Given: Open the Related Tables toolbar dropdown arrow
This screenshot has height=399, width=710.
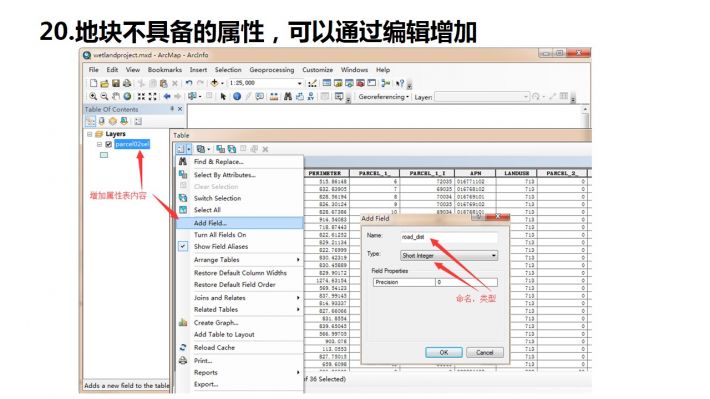Looking at the screenshot, I should [x=209, y=149].
